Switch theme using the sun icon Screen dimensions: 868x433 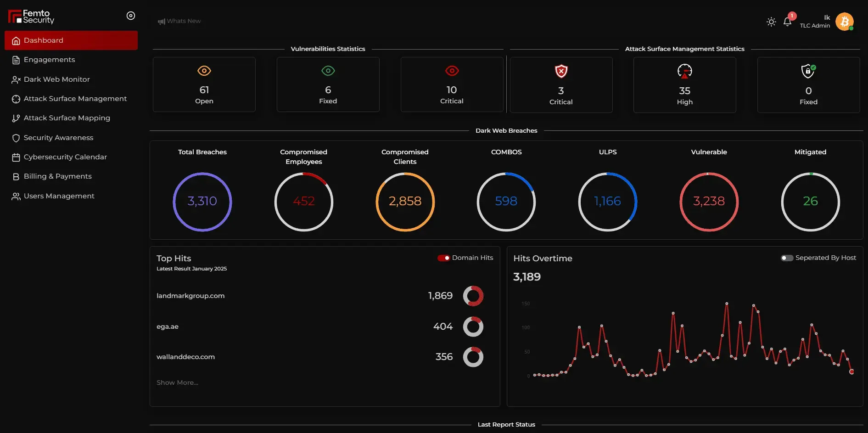(x=771, y=21)
